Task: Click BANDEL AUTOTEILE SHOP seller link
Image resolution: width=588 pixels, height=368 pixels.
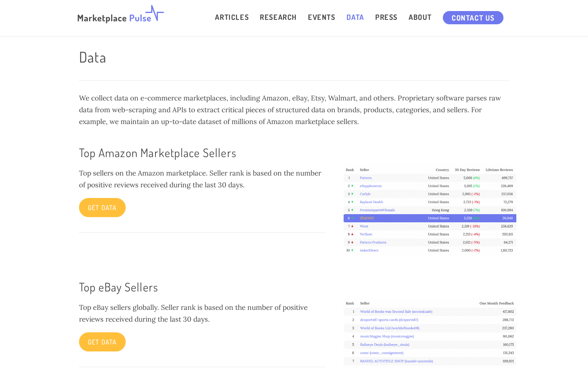Action: (397, 361)
